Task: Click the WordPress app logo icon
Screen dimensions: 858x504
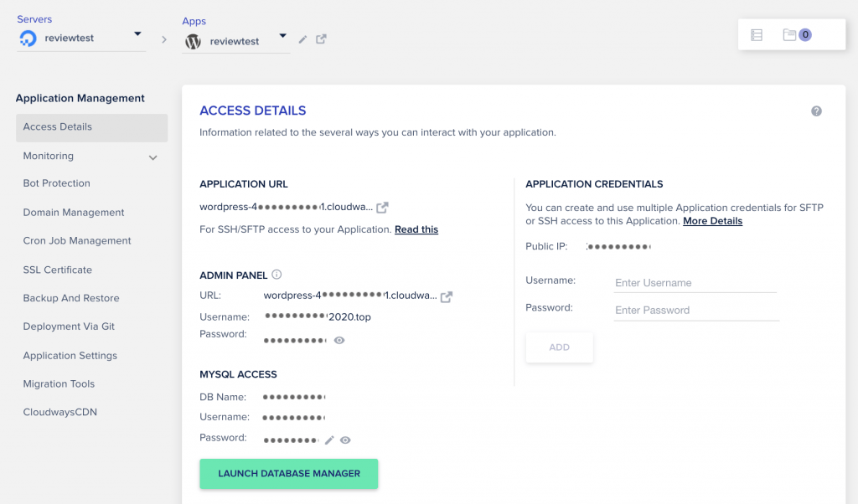Action: [x=194, y=42]
